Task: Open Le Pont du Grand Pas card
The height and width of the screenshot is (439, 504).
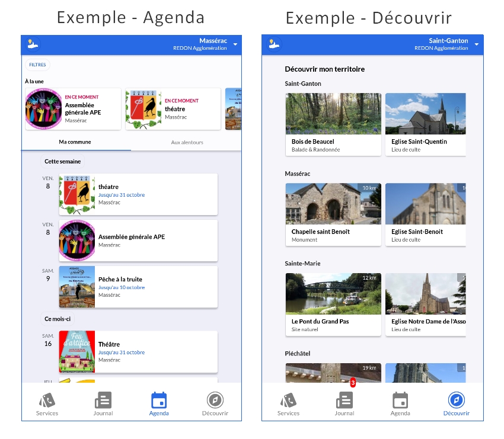Action: coord(333,304)
